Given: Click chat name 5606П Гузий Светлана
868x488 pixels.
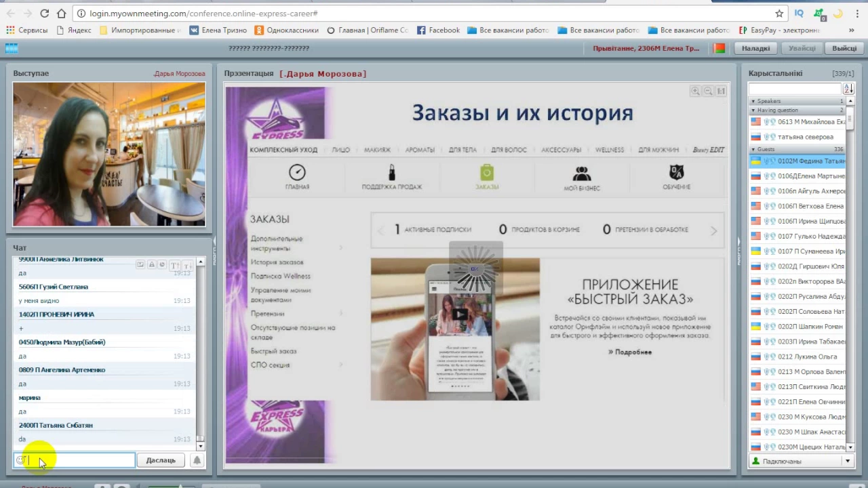Looking at the screenshot, I should [54, 287].
